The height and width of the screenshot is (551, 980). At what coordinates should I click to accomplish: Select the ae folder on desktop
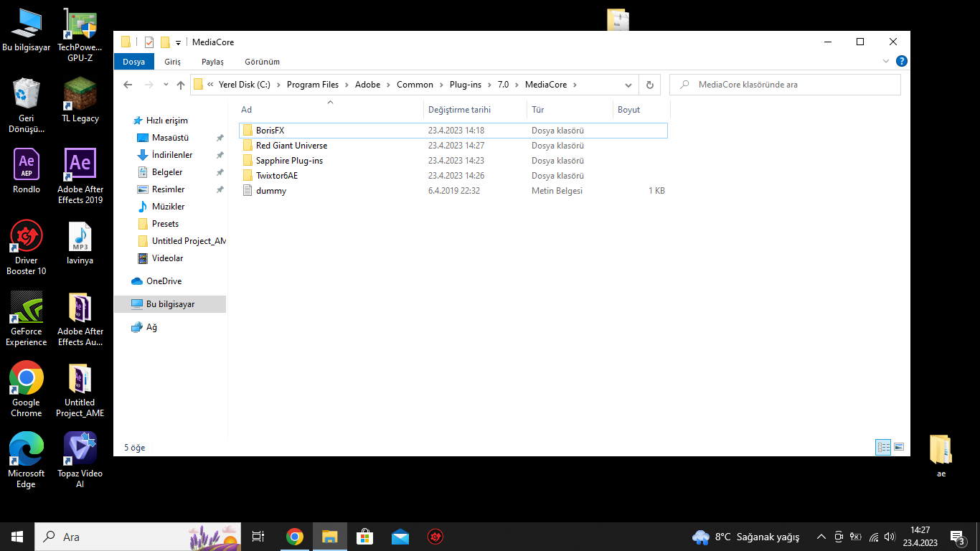click(941, 456)
